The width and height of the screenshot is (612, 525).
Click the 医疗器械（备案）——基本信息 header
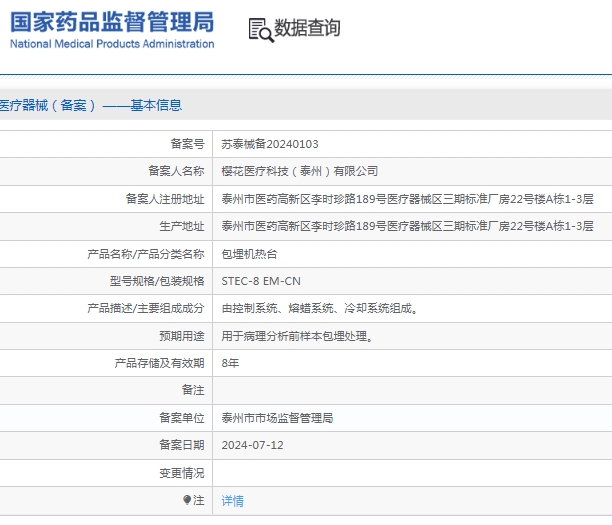click(91, 105)
